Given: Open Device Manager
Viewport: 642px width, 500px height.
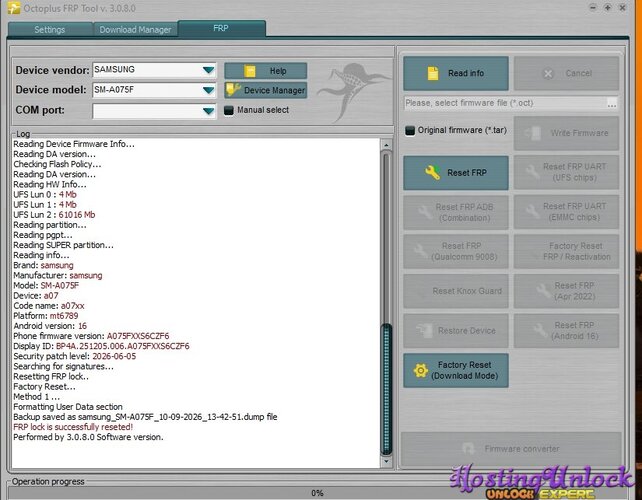Looking at the screenshot, I should (x=265, y=90).
